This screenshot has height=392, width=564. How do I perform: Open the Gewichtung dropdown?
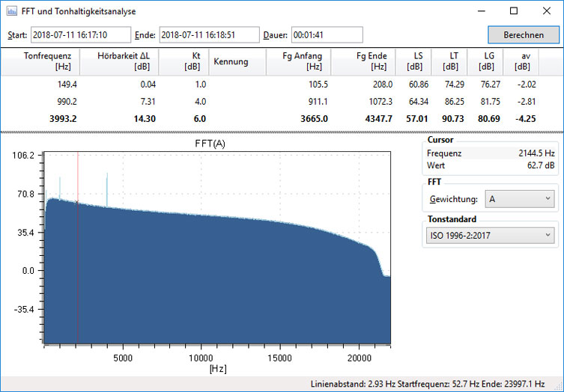(518, 199)
